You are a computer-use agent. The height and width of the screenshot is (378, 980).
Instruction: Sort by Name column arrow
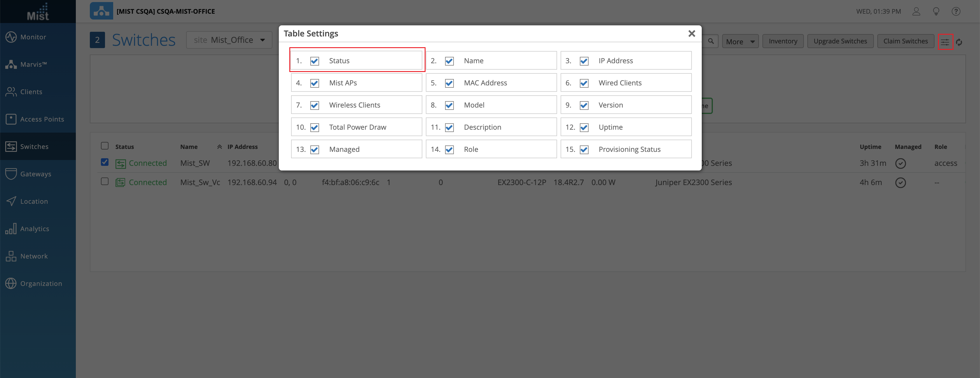pyautogui.click(x=220, y=147)
